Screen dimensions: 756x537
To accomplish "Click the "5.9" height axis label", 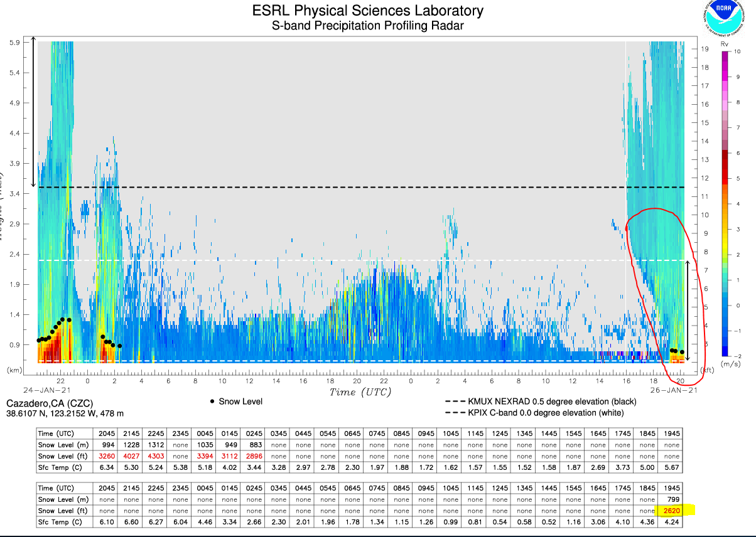I will tap(15, 42).
